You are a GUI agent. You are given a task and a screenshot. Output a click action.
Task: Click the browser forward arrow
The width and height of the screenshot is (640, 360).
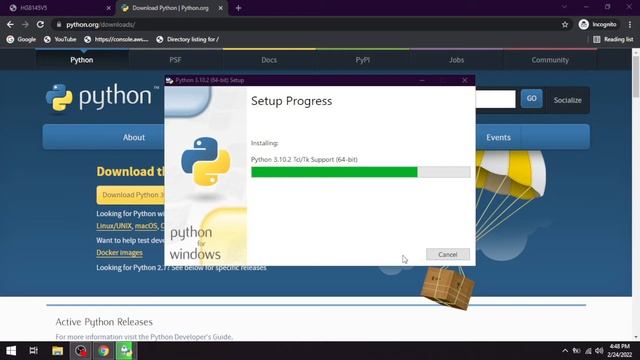tap(25, 24)
